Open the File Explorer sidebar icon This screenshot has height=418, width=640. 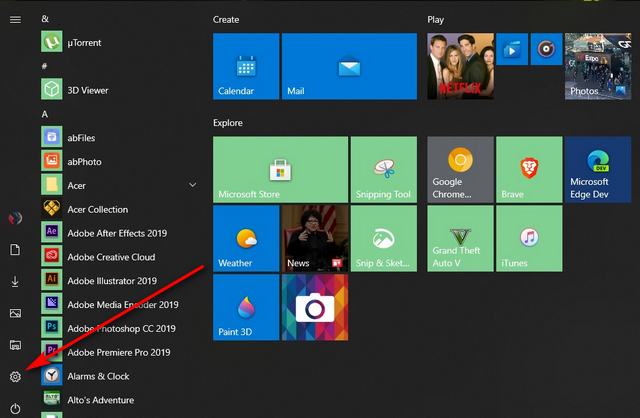(x=15, y=345)
